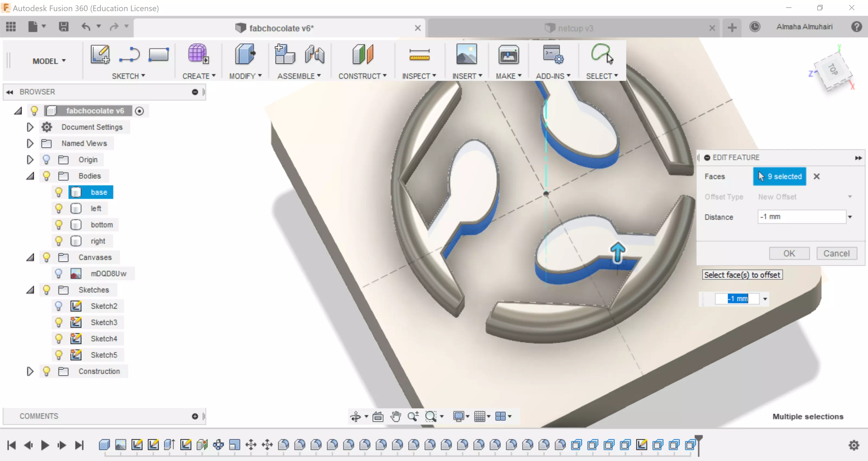Click the Scripts and Add-Ins icon
The width and height of the screenshot is (868, 461).
tap(553, 55)
